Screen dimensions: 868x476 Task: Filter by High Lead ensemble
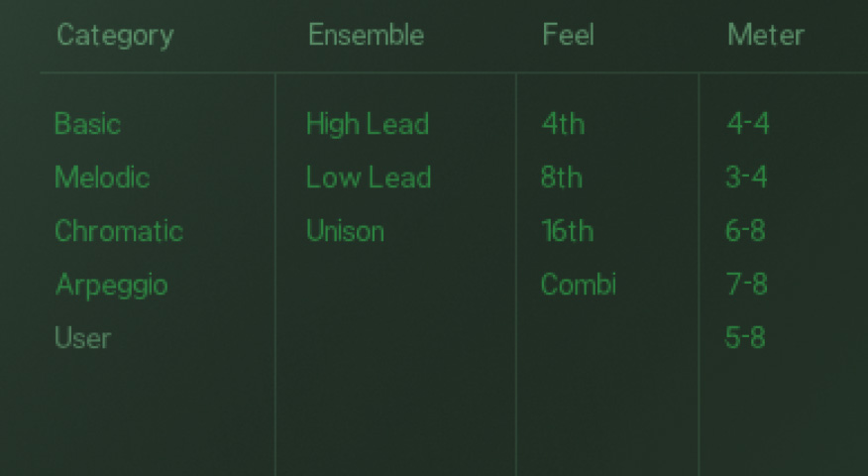367,125
